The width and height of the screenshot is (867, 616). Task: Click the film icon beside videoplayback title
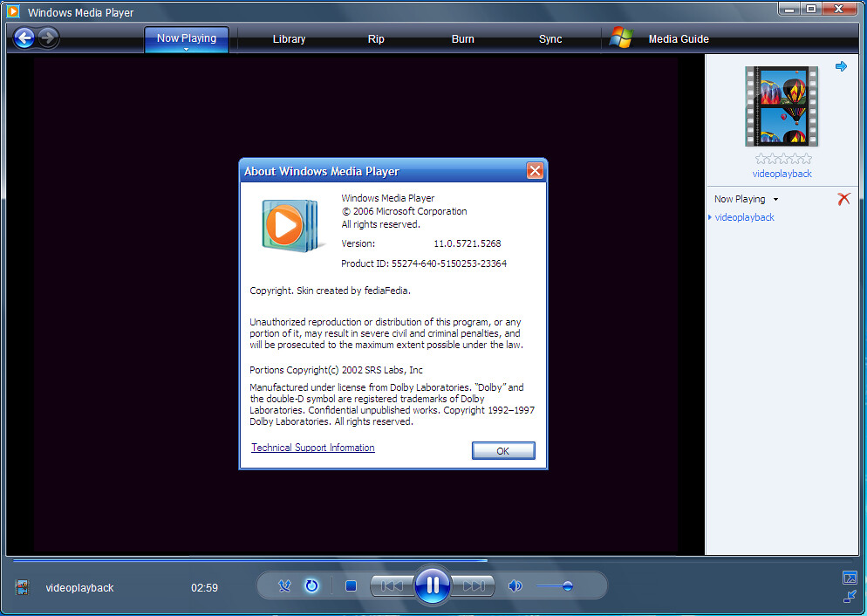pyautogui.click(x=22, y=587)
